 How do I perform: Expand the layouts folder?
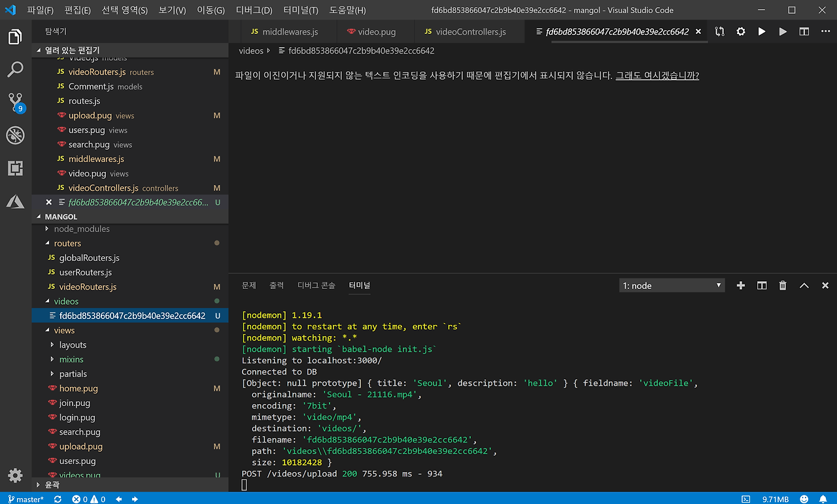point(73,345)
